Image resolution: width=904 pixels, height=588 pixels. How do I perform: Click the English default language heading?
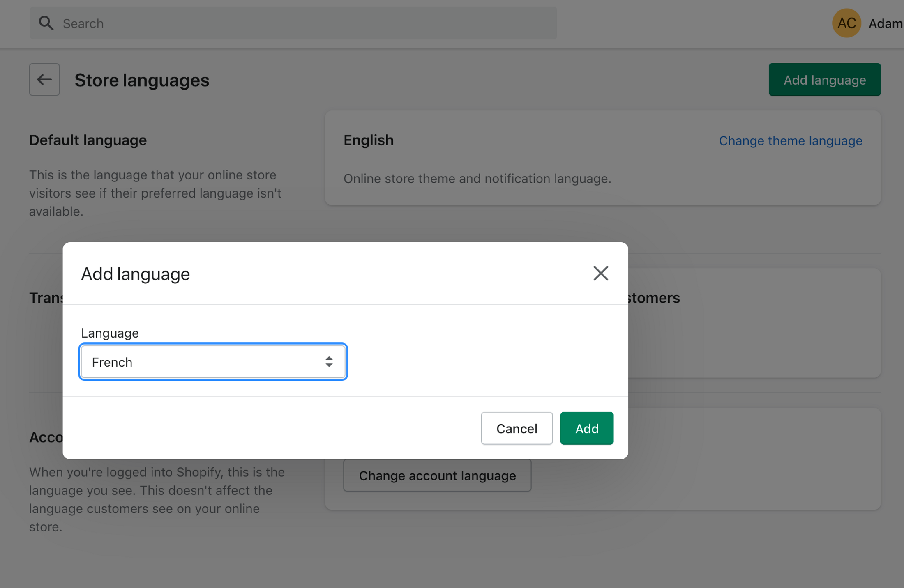click(x=368, y=140)
